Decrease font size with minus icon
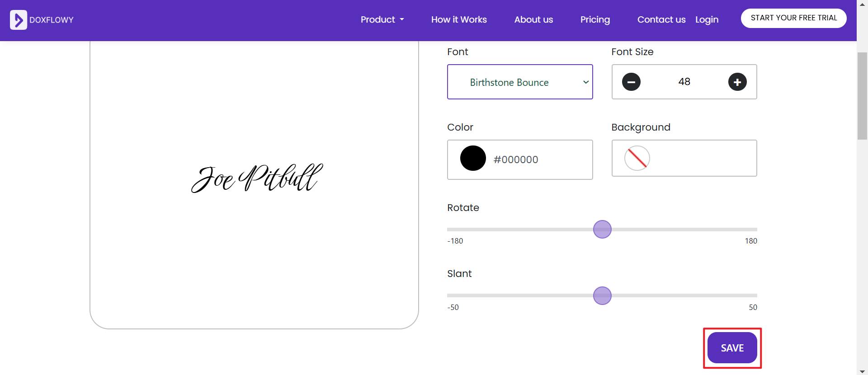Image resolution: width=868 pixels, height=375 pixels. click(631, 82)
